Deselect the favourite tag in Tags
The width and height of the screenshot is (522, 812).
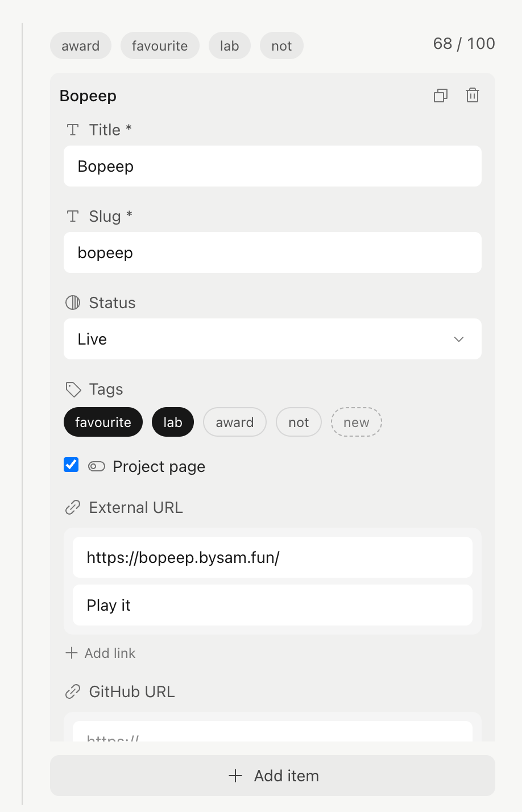tap(103, 422)
